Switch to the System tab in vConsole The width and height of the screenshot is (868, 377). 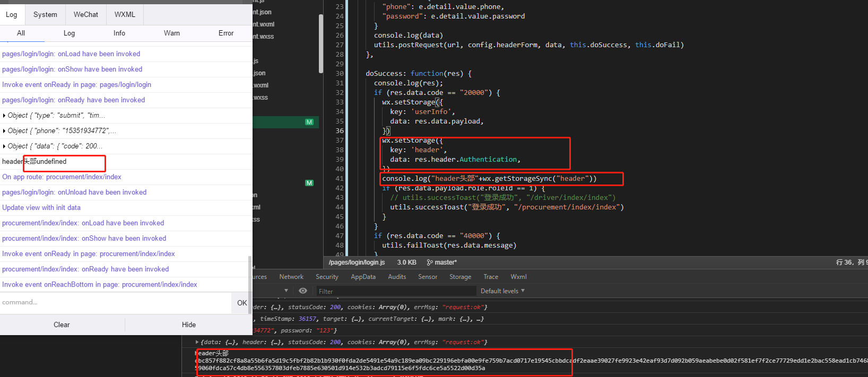click(45, 14)
